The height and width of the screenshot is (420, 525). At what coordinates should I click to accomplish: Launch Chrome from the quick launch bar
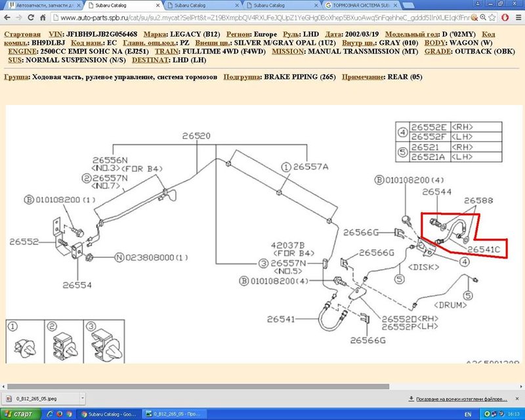click(x=69, y=414)
